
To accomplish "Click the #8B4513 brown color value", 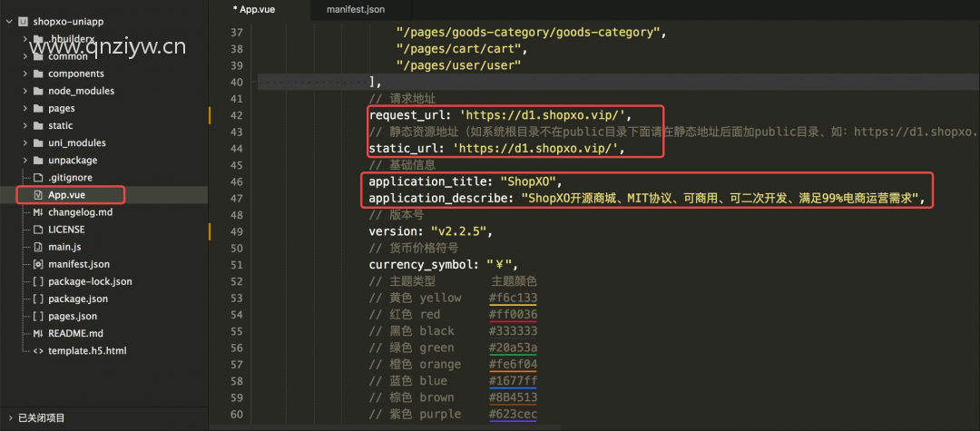I will click(x=513, y=398).
